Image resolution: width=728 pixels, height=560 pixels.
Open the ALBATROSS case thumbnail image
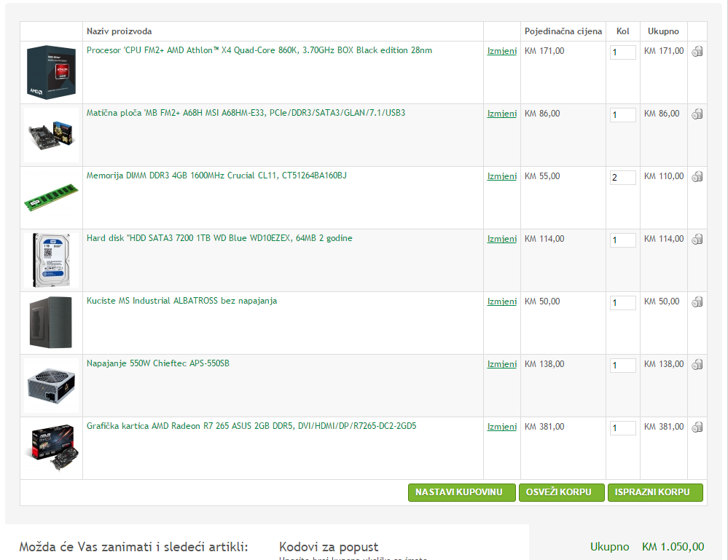51,323
